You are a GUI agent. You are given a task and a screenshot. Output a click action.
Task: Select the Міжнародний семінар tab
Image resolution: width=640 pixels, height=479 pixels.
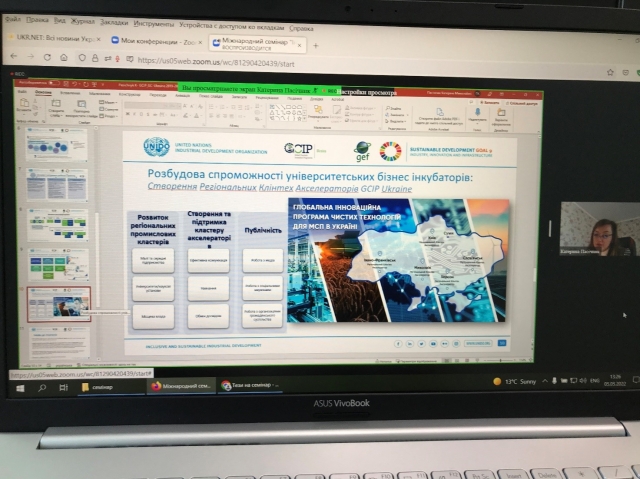tap(258, 44)
